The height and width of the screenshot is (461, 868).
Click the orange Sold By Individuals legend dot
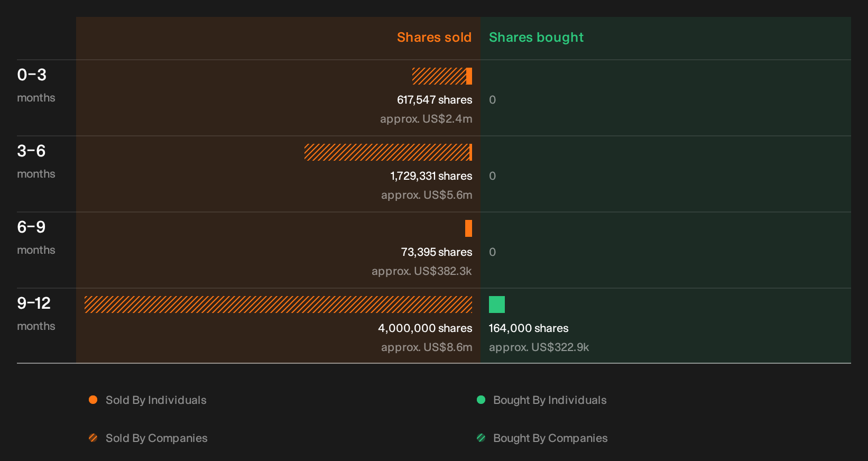point(93,400)
